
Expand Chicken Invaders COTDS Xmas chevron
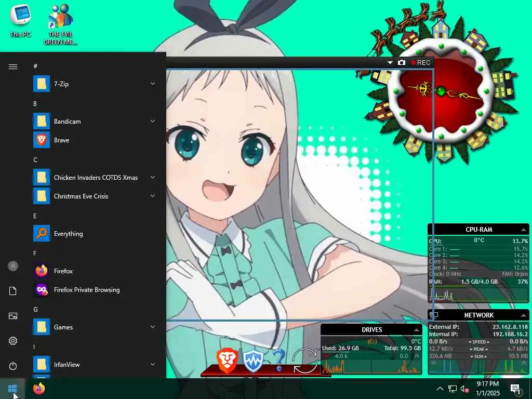153,177
